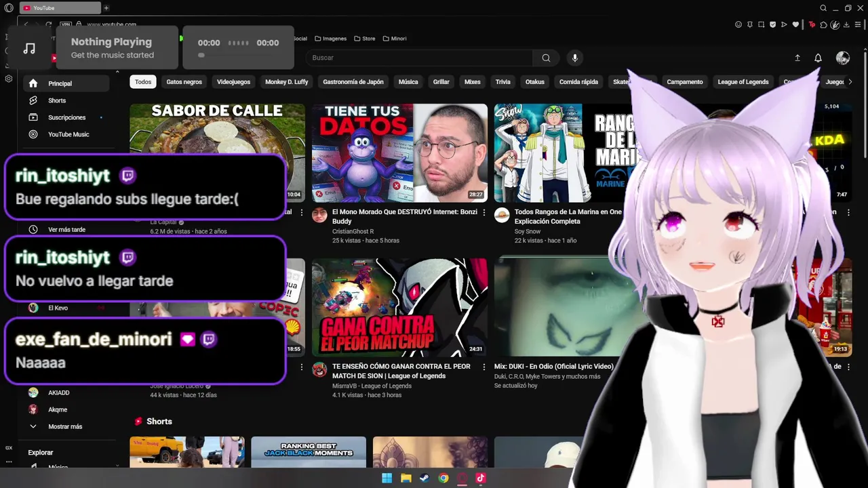
Task: Click the YouTube search magnifier button
Action: coord(546,58)
